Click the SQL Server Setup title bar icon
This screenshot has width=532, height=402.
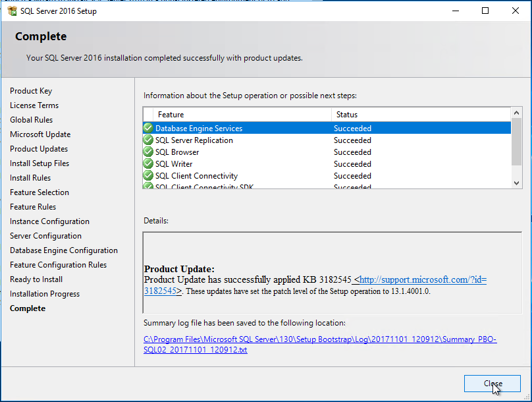pyautogui.click(x=13, y=11)
